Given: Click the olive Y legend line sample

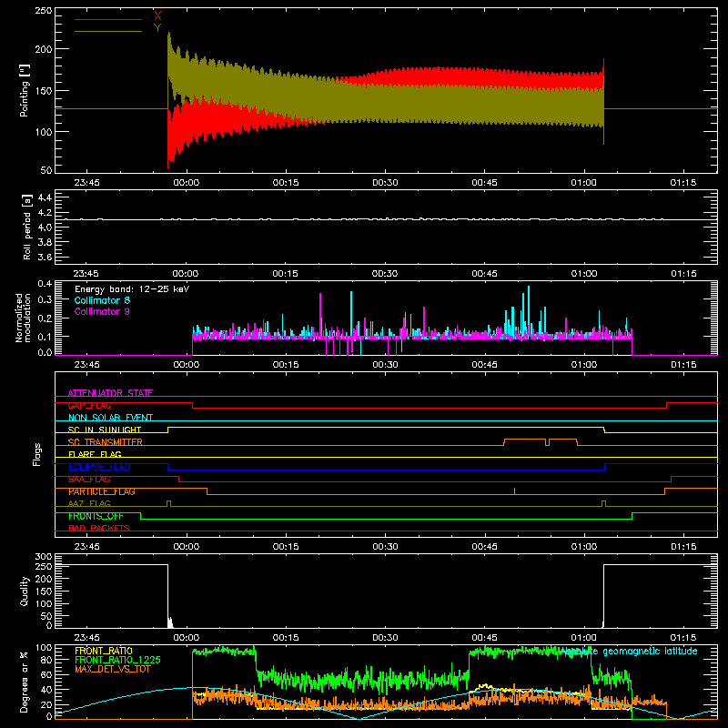Looking at the screenshot, I should coord(108,31).
